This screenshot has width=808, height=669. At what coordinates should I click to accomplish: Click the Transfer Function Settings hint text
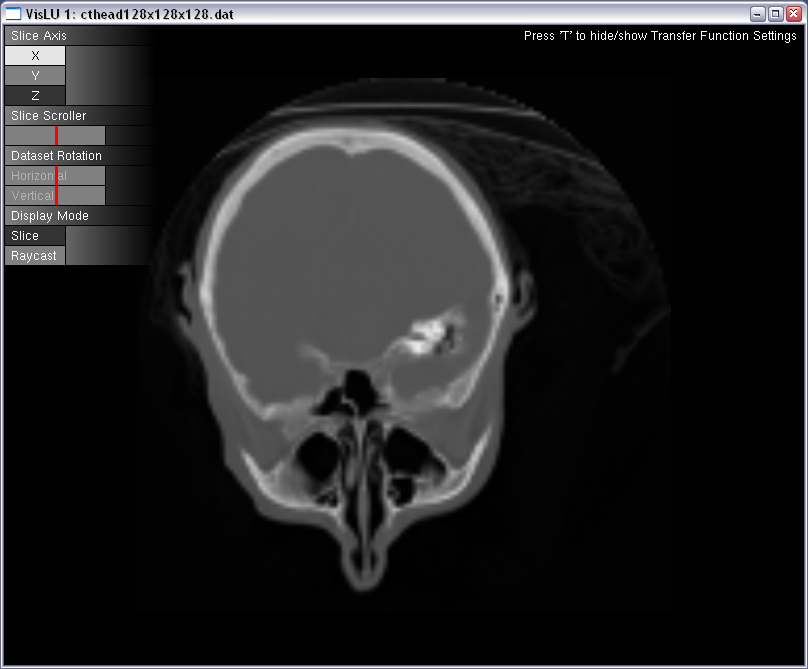click(660, 36)
